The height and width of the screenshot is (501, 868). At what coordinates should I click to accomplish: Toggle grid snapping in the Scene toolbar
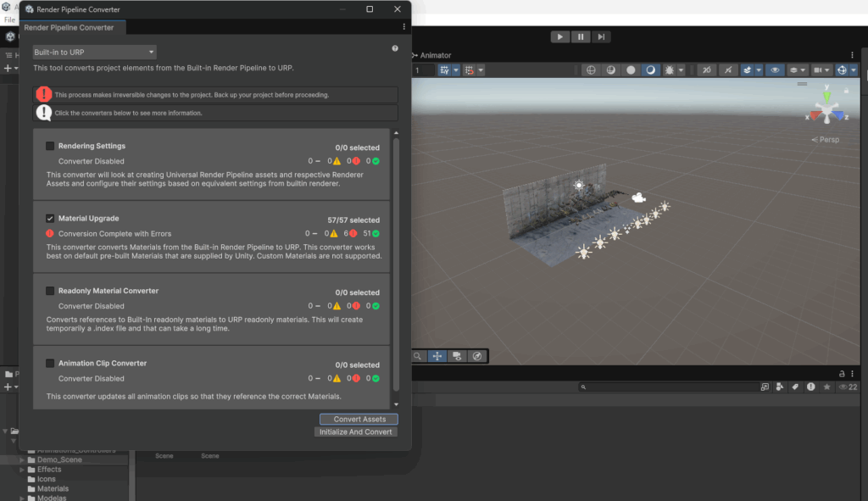[x=444, y=70]
